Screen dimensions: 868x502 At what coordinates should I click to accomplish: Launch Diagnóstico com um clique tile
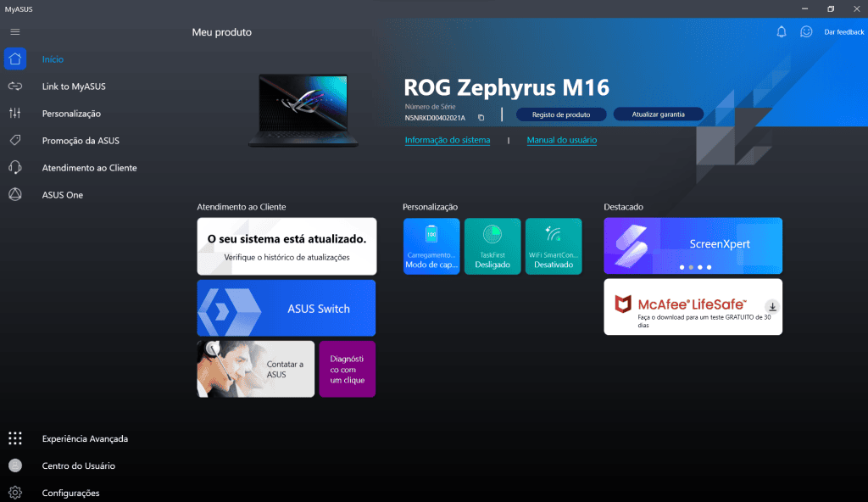[348, 369]
